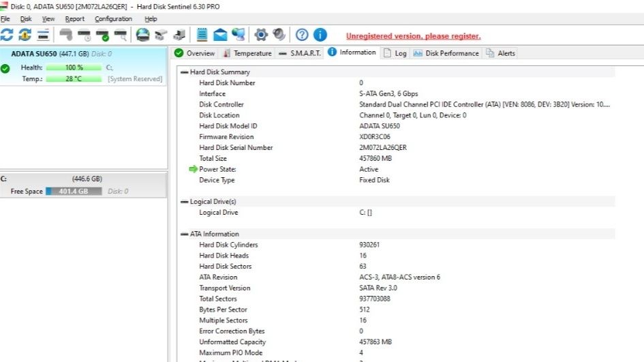Viewport: 644px width, 362px height.
Task: Click the Bytes Per Sector value 512
Action: 365,310
